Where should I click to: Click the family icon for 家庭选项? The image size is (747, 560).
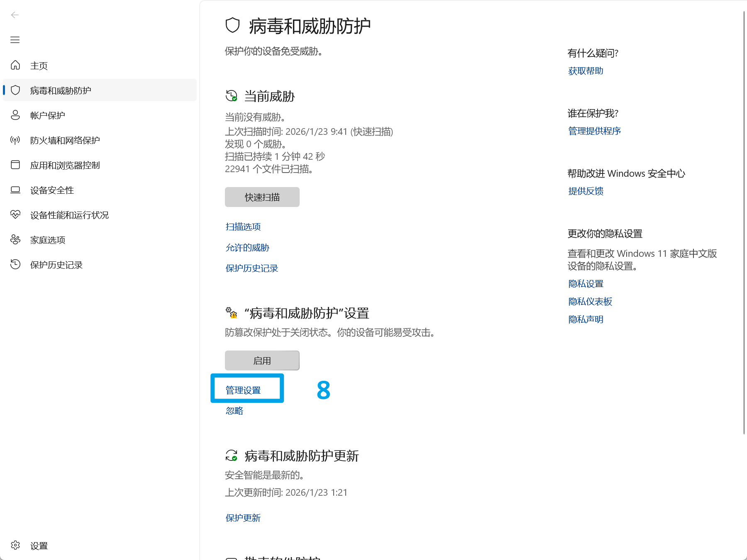15,239
